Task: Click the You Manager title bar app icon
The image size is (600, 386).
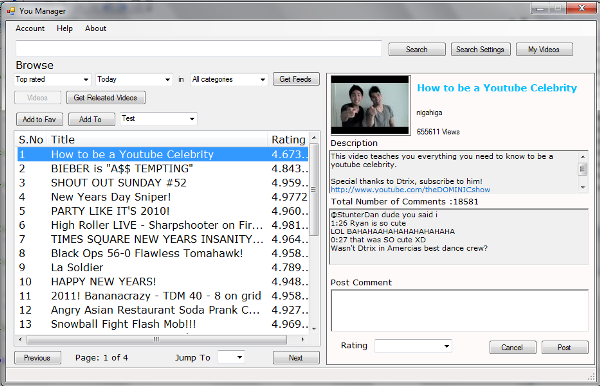Action: 11,11
